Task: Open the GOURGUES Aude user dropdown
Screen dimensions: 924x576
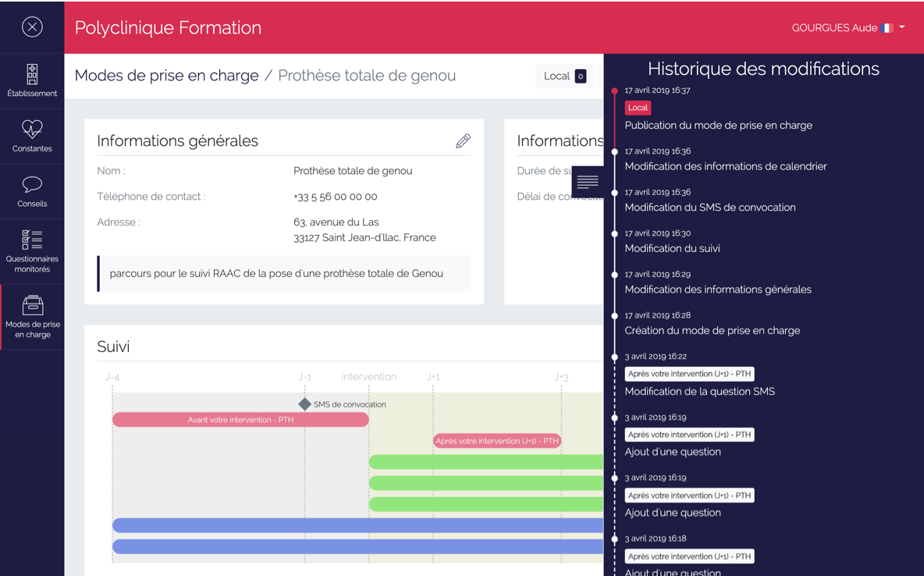Action: [x=848, y=27]
